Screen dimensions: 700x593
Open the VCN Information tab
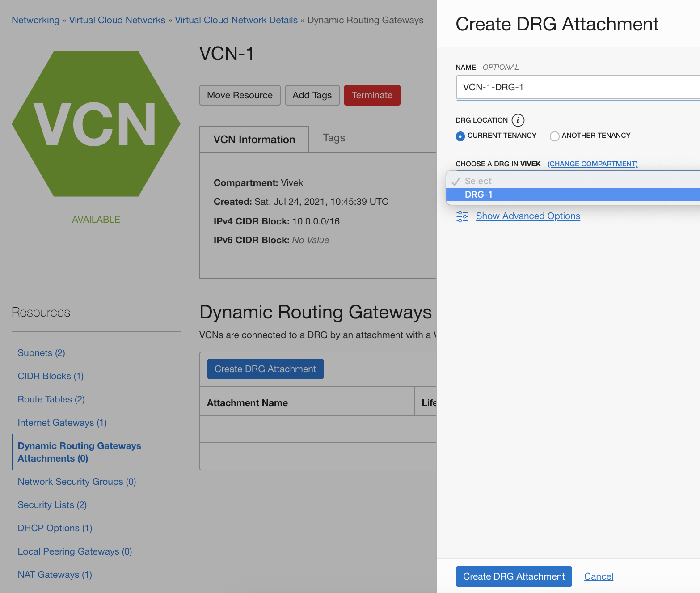pyautogui.click(x=254, y=139)
